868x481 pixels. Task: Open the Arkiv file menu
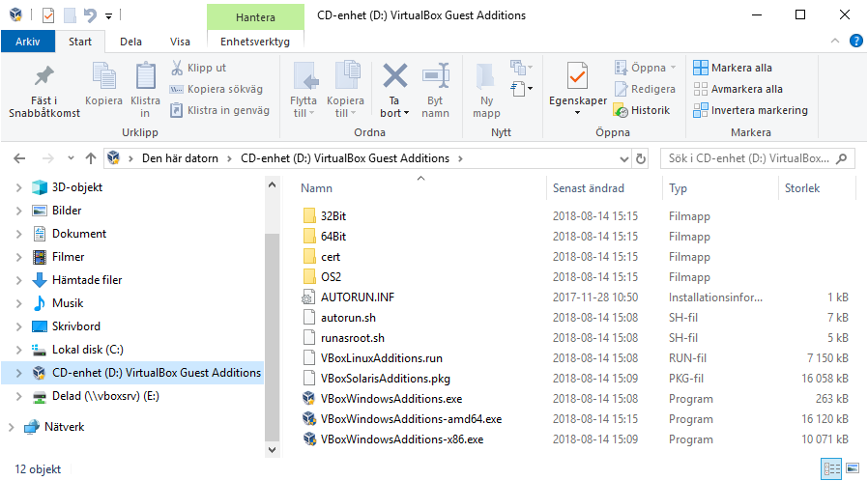coord(28,42)
